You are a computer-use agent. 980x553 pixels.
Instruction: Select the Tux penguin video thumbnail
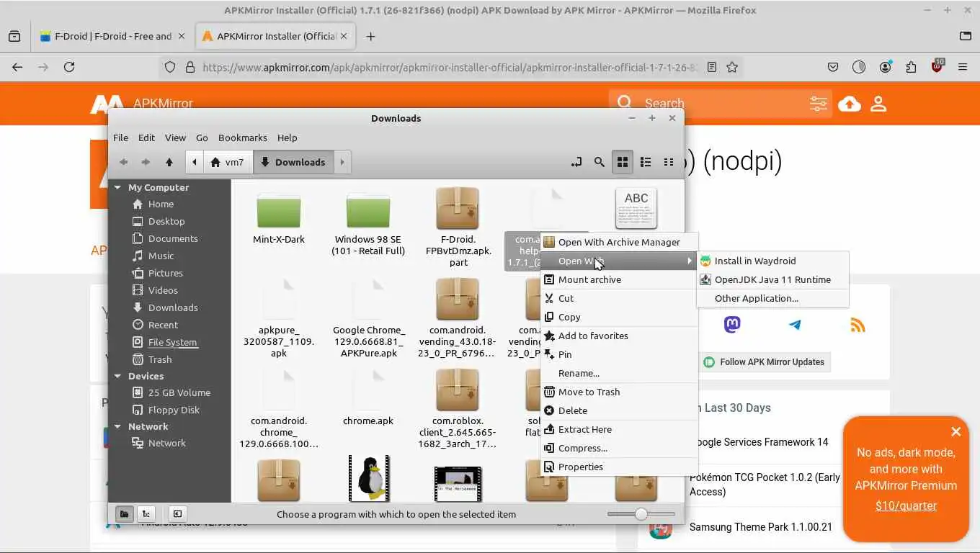coord(368,478)
